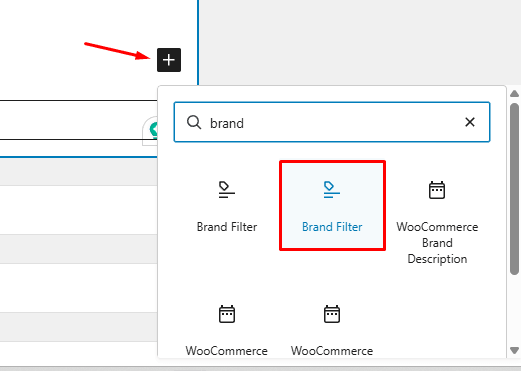Image resolution: width=521 pixels, height=371 pixels.
Task: Click inside the 'brand' search field
Action: [332, 122]
